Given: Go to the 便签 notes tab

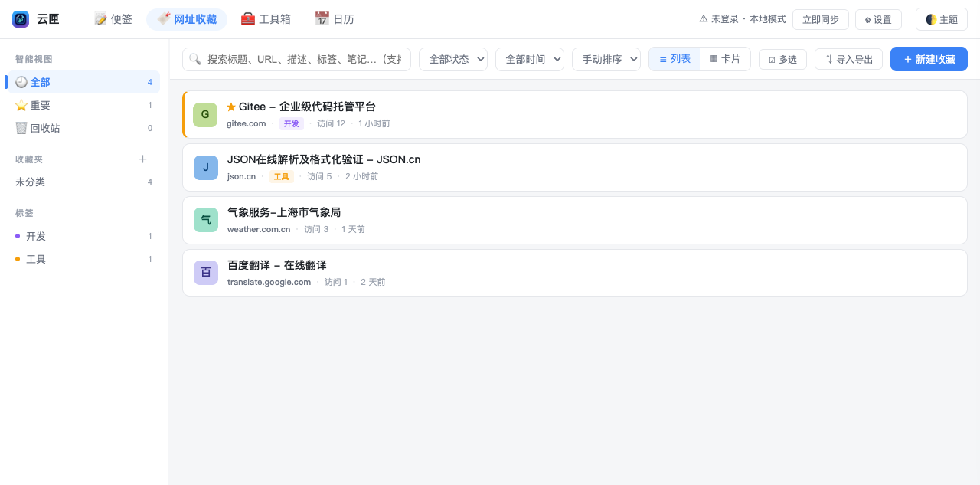Looking at the screenshot, I should coord(113,19).
